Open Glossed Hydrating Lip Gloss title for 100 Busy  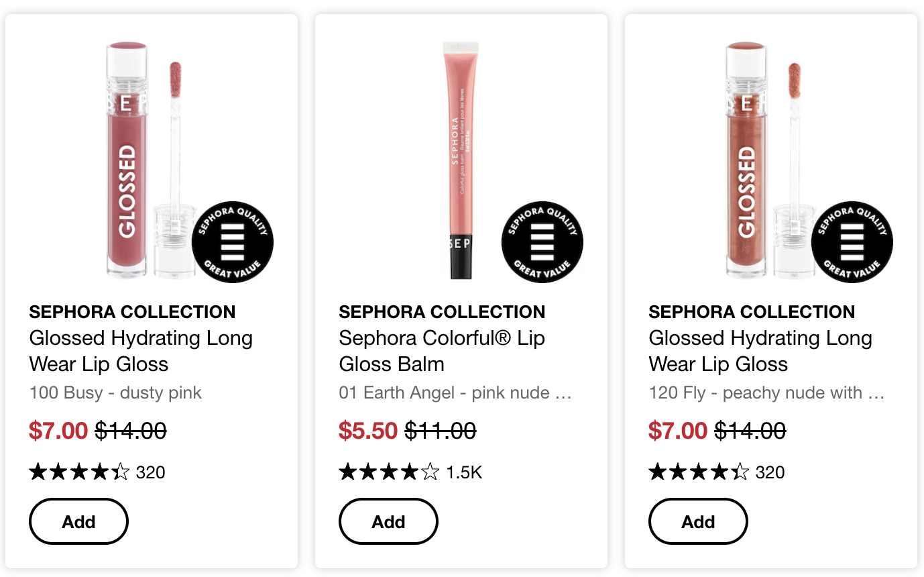[x=141, y=351]
